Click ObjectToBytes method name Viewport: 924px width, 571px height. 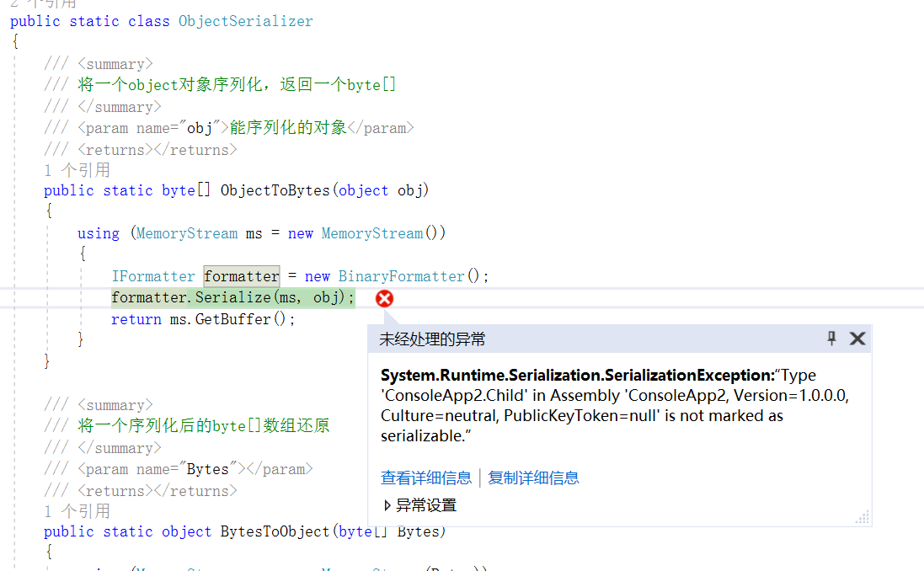click(275, 191)
